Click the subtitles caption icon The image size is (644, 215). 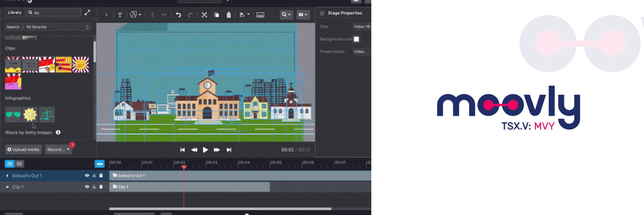click(x=260, y=15)
